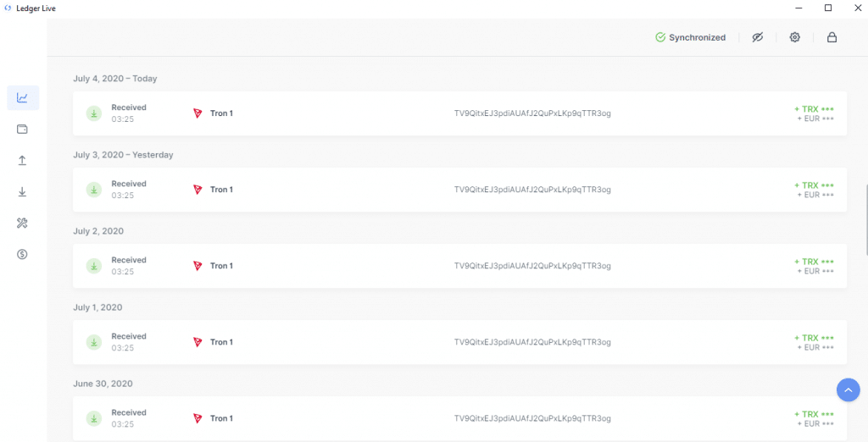Click the TRX amount in July 2 row
This screenshot has width=868, height=442.
pos(814,262)
